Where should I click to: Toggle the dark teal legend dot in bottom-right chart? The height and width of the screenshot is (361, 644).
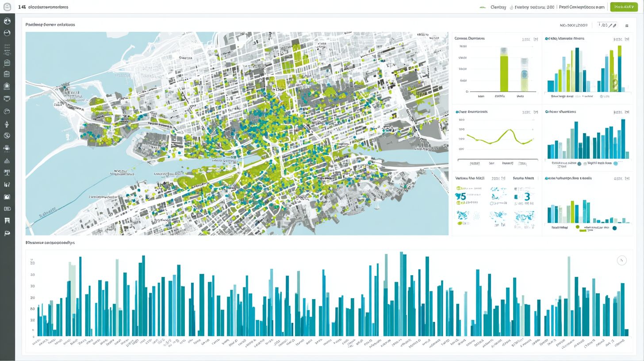[614, 228]
